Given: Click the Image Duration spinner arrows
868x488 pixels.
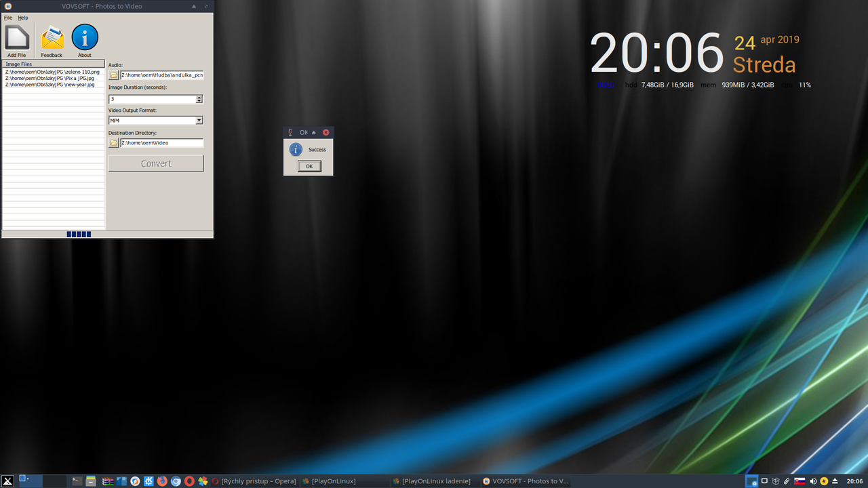Looking at the screenshot, I should click(x=199, y=99).
